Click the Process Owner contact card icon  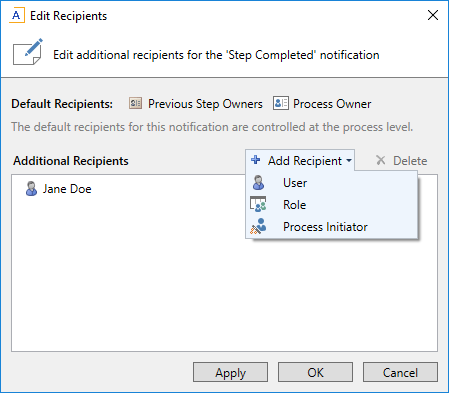[281, 103]
